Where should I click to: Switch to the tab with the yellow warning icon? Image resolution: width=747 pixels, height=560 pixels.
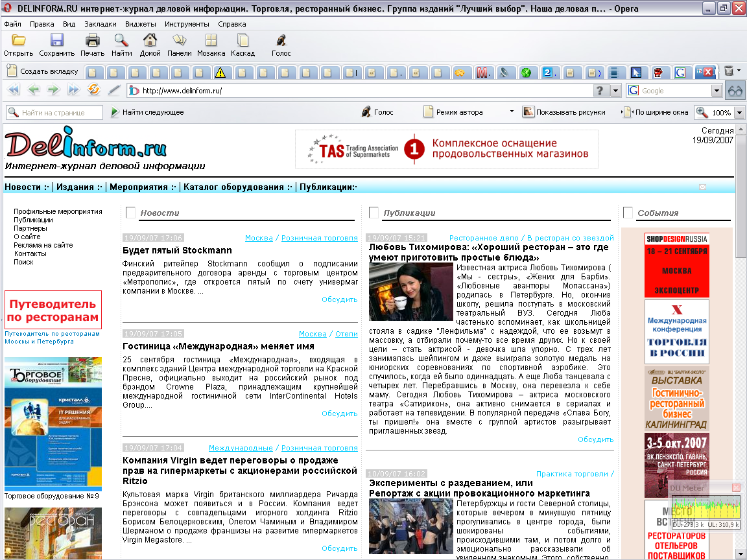point(220,73)
